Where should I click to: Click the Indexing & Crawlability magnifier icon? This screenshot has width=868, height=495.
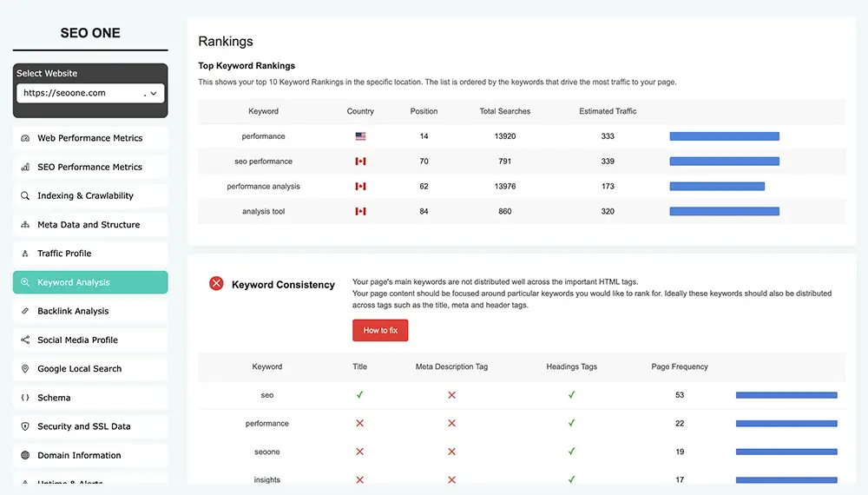click(25, 196)
